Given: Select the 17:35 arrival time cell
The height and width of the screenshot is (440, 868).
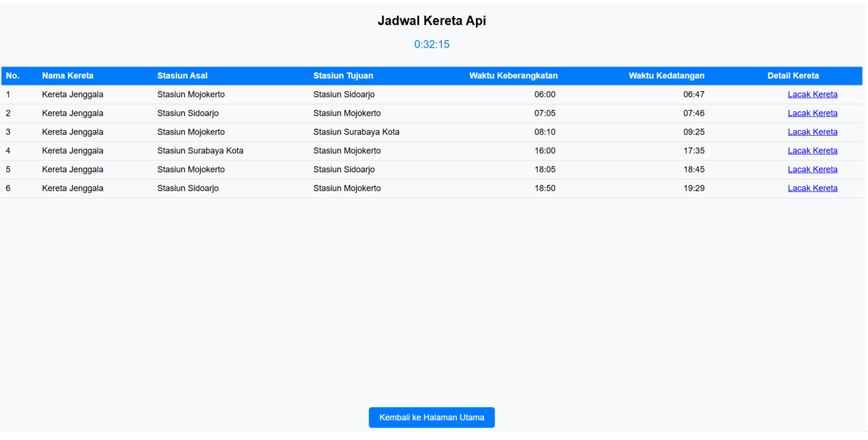Looking at the screenshot, I should click(x=694, y=151).
